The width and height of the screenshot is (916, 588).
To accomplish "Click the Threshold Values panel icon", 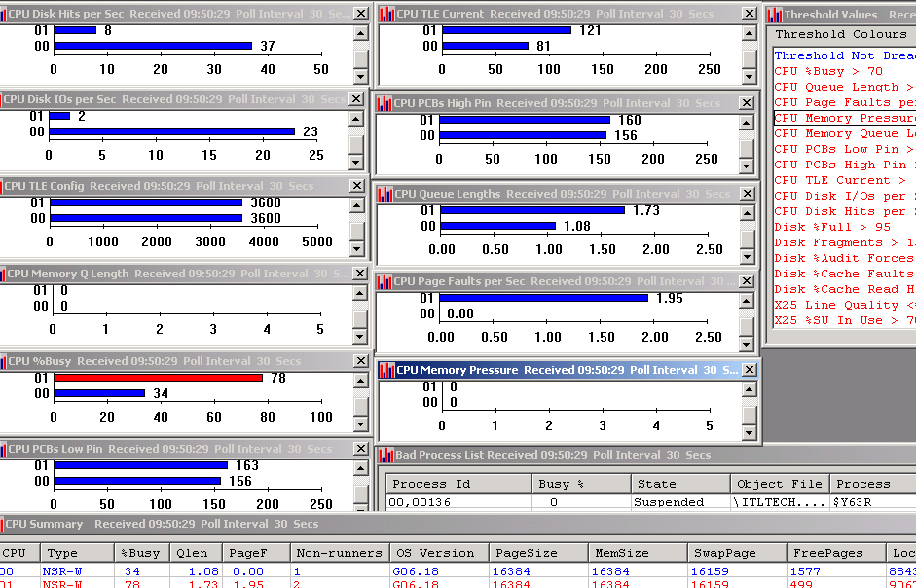I will [x=776, y=14].
